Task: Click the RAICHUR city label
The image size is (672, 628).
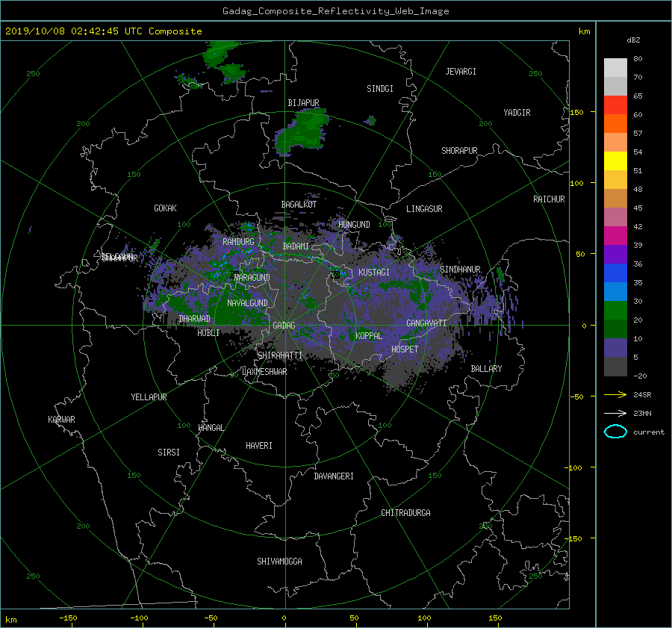Action: (x=549, y=199)
